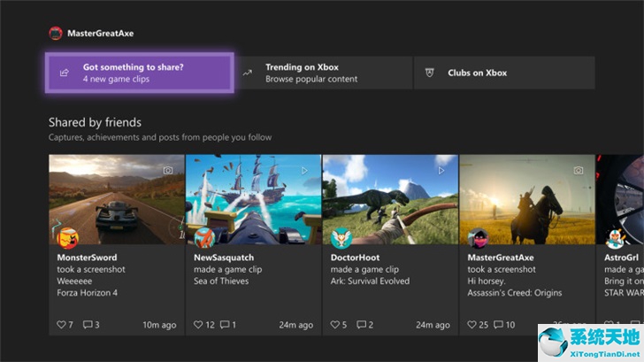This screenshot has height=362, width=644.
Task: Click the Hi horsey. caption
Action: pyautogui.click(x=487, y=281)
